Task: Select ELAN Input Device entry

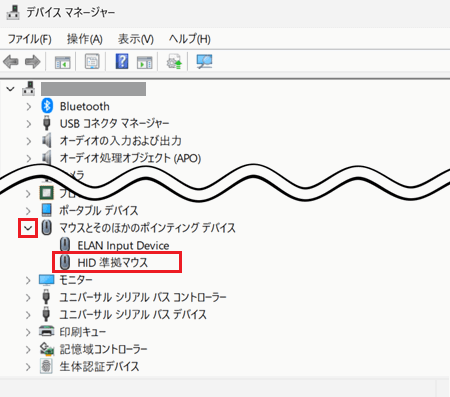Action: pyautogui.click(x=123, y=246)
